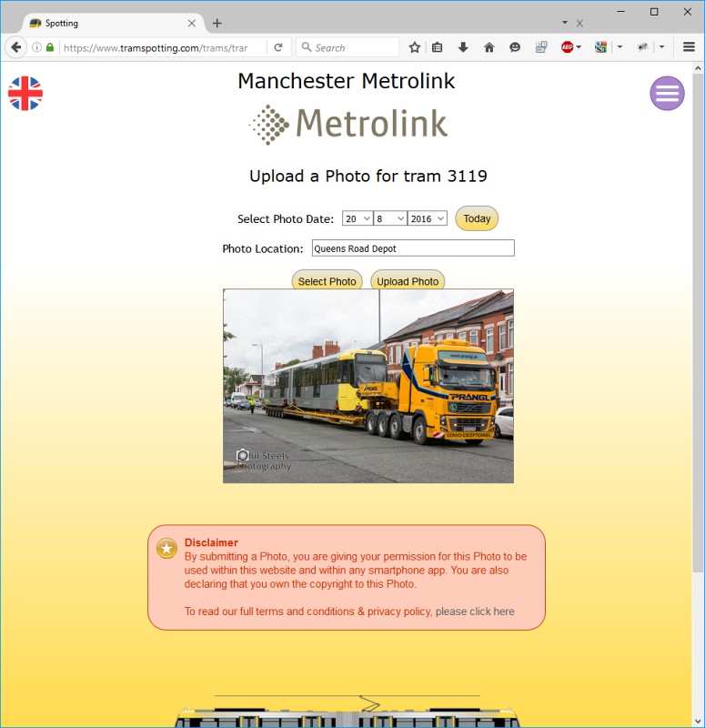The height and width of the screenshot is (728, 705).
Task: Click the Upload Photo button
Action: (x=408, y=280)
